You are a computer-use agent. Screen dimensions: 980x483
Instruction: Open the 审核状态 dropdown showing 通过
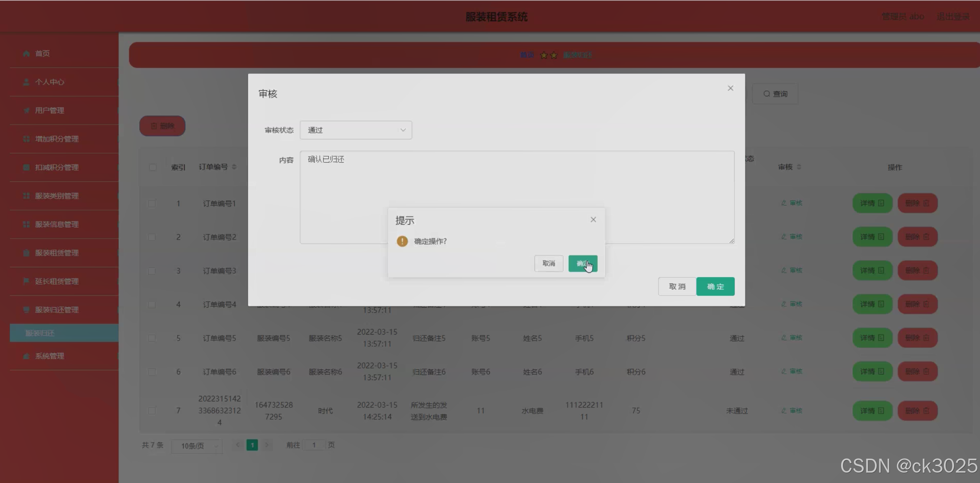(x=356, y=130)
